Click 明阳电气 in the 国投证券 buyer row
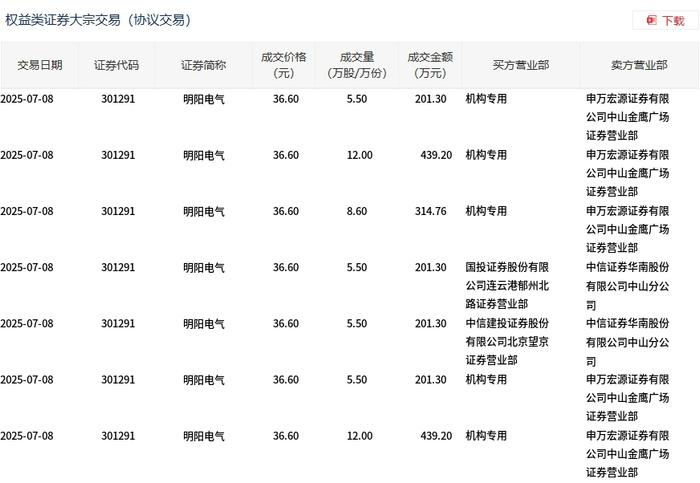This screenshot has height=483, width=700. [x=204, y=267]
